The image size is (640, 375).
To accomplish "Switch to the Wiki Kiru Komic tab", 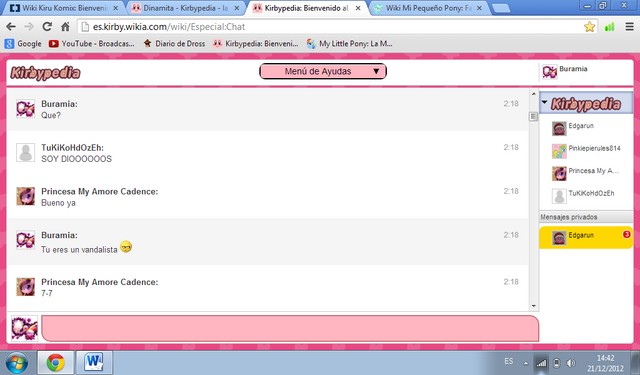I will coord(63,8).
